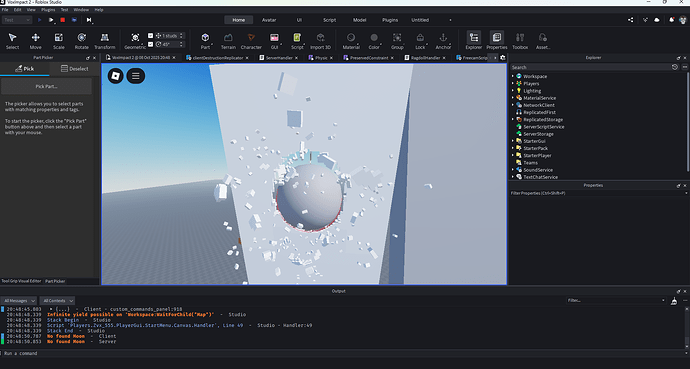Toggle the Properties panel button

pyautogui.click(x=497, y=41)
